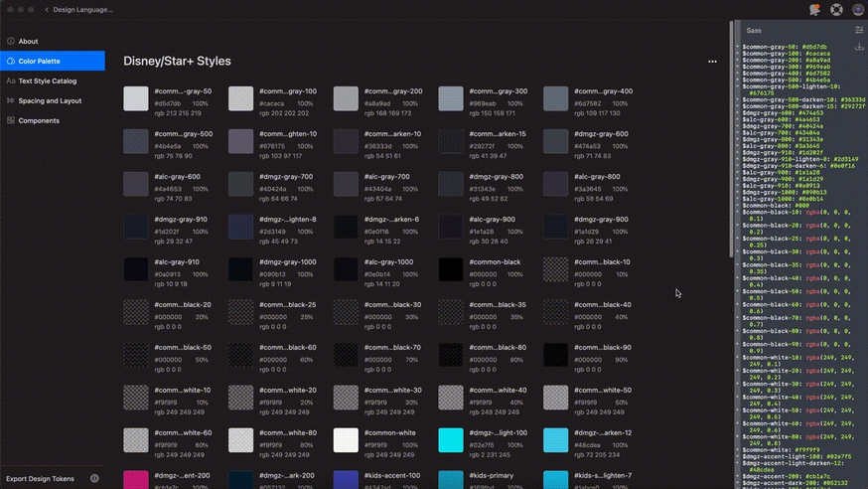Click Sass line '$common-white: #f9f9f9'
Image resolution: width=868 pixels, height=489 pixels.
click(x=781, y=449)
